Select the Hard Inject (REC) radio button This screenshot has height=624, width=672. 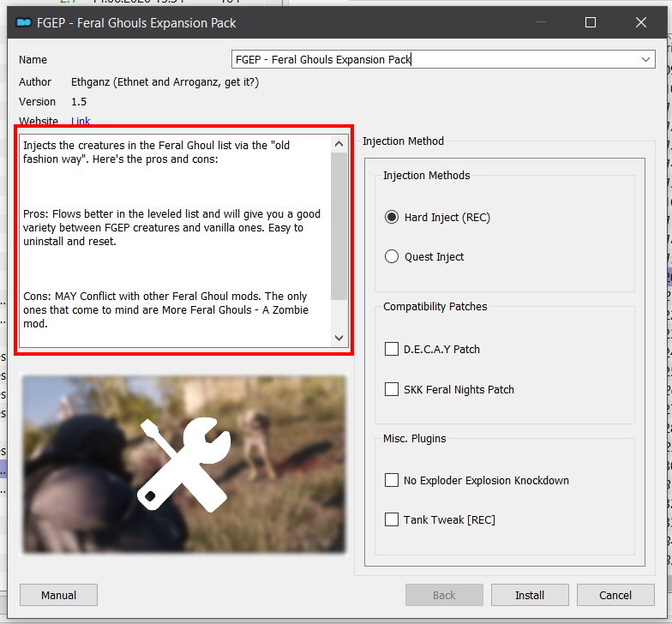click(x=391, y=218)
